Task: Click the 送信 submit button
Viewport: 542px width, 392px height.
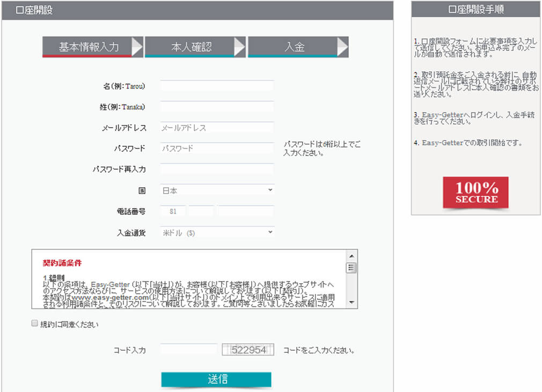Action: coord(216,379)
